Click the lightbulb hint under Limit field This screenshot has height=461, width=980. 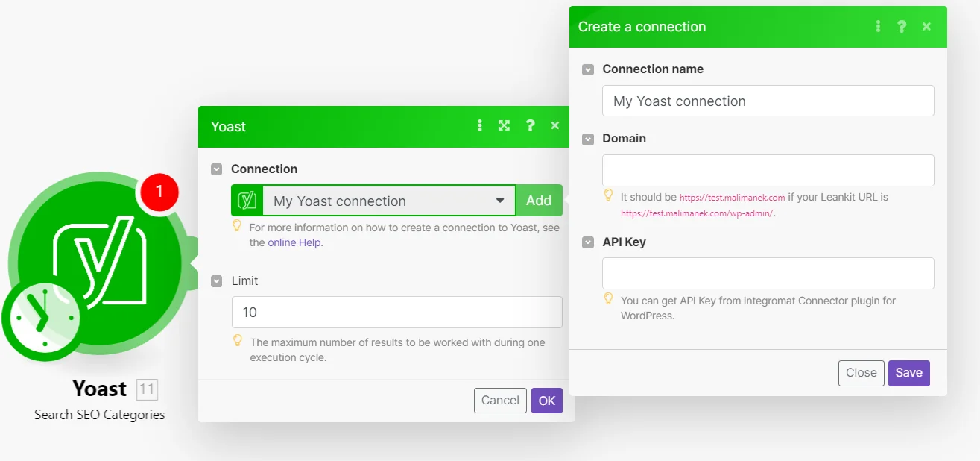click(238, 341)
